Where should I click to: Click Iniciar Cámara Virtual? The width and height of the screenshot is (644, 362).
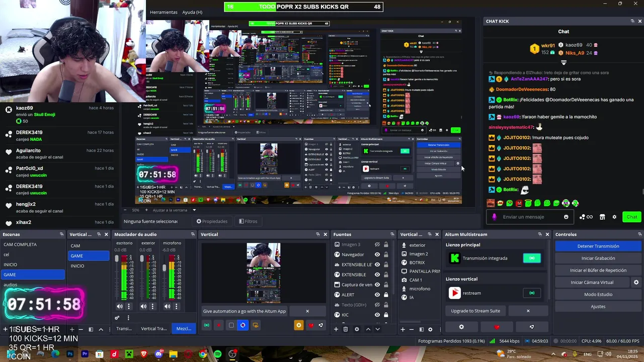pos(592,283)
